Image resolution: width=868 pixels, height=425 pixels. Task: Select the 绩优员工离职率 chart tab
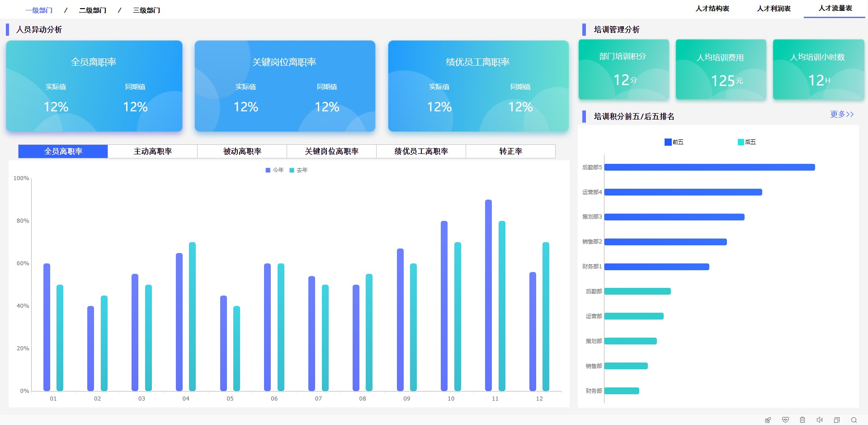(421, 151)
